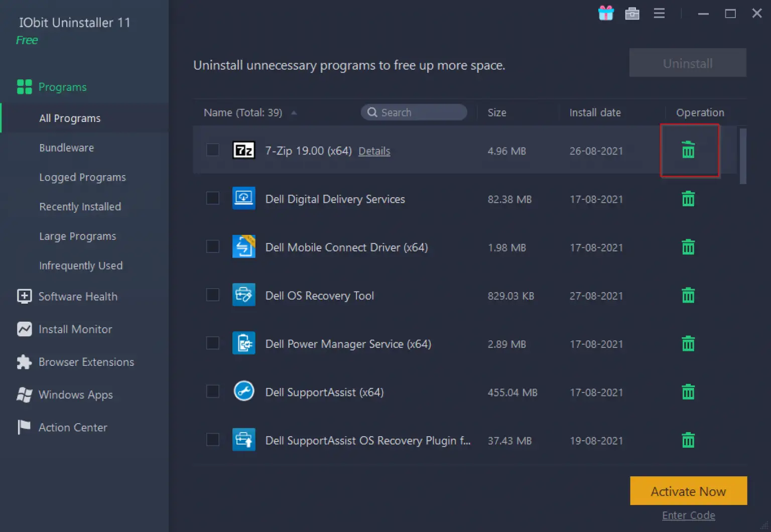This screenshot has width=771, height=532.
Task: Click into the Search input field
Action: (x=414, y=112)
